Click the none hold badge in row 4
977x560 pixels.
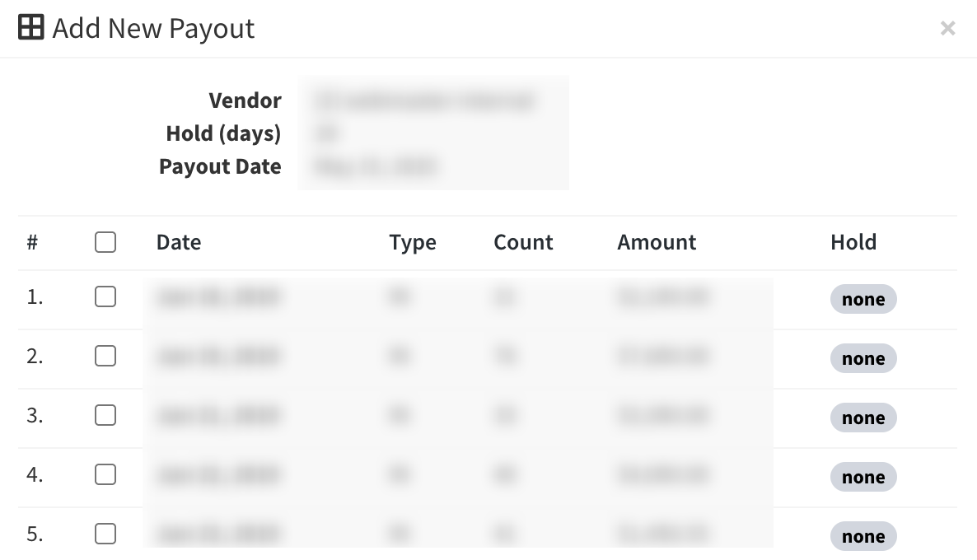click(863, 477)
